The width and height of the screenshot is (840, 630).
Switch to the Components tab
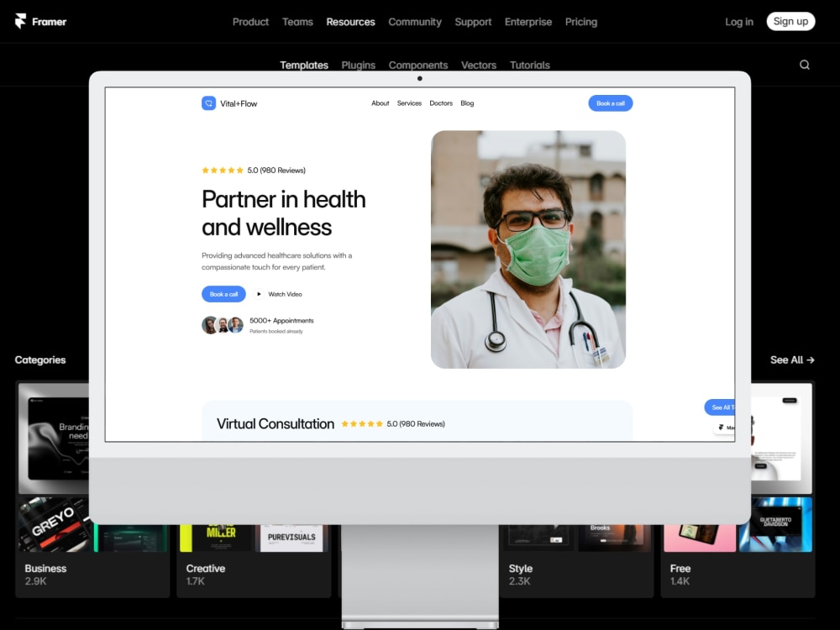[x=417, y=65]
